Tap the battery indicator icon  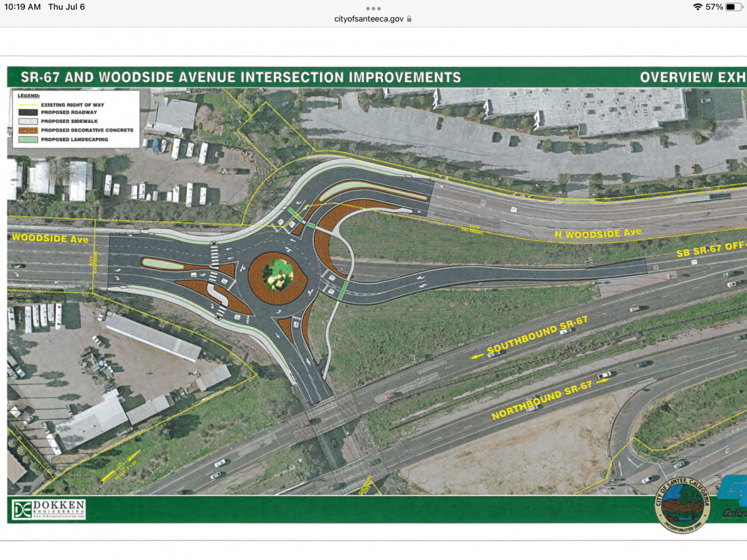coord(734,7)
